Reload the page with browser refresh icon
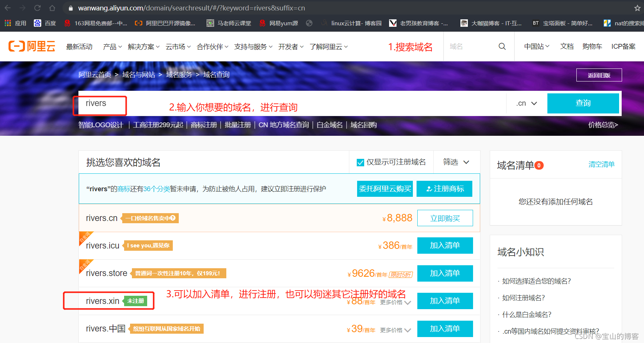The width and height of the screenshot is (644, 343). pyautogui.click(x=37, y=8)
